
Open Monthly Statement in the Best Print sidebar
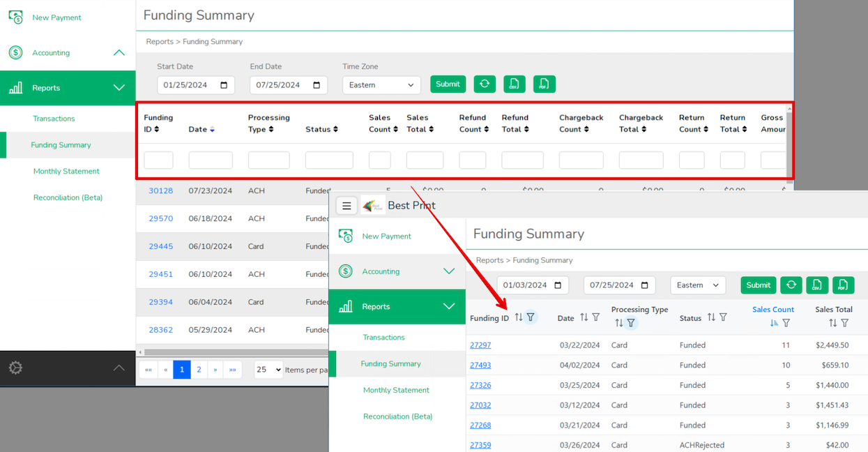396,390
